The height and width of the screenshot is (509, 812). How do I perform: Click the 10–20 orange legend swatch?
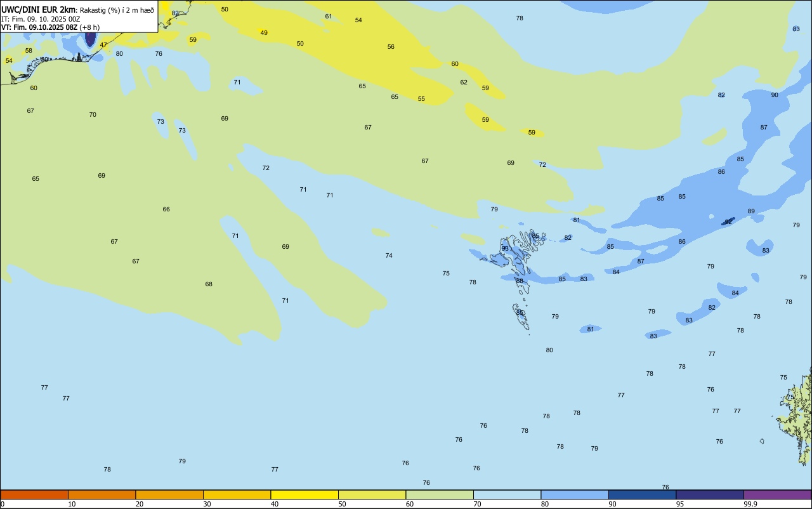pyautogui.click(x=102, y=494)
